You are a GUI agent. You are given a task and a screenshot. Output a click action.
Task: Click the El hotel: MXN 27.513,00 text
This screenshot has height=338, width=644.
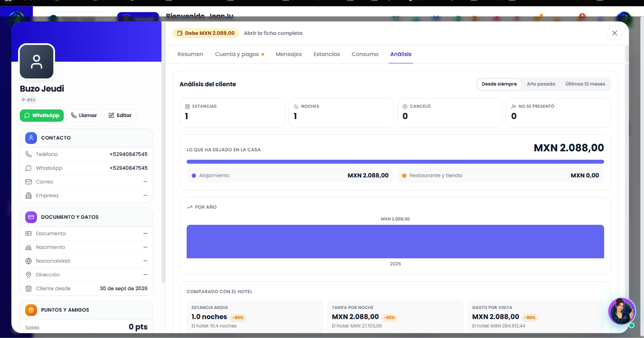[x=357, y=326]
